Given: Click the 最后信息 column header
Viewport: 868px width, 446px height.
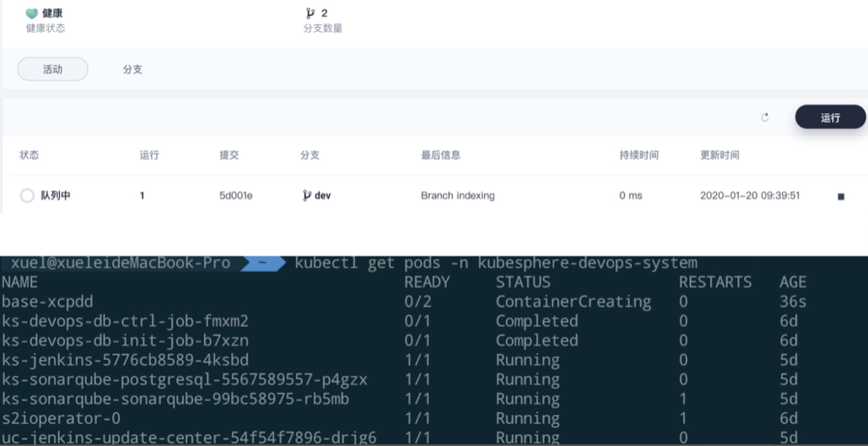Looking at the screenshot, I should coord(441,155).
